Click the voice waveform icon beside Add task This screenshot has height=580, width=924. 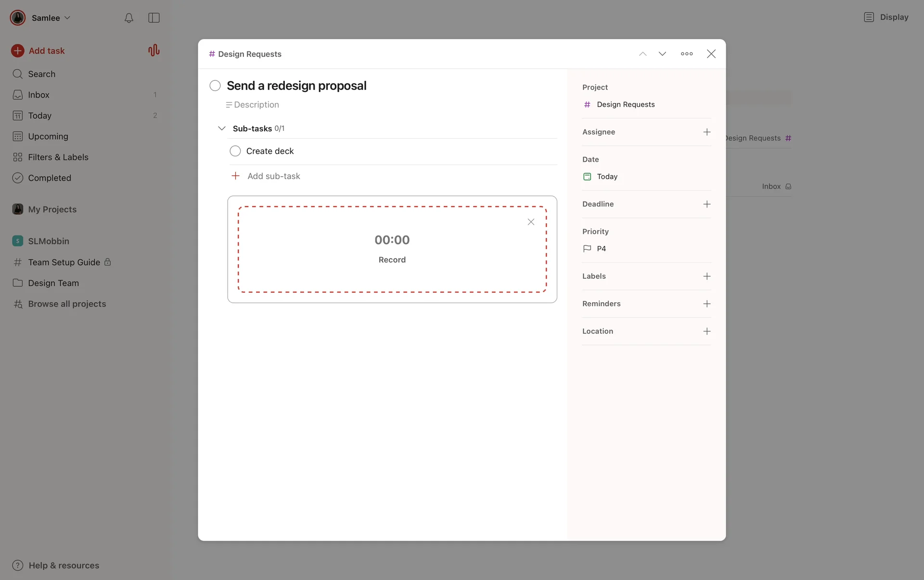[x=154, y=51]
